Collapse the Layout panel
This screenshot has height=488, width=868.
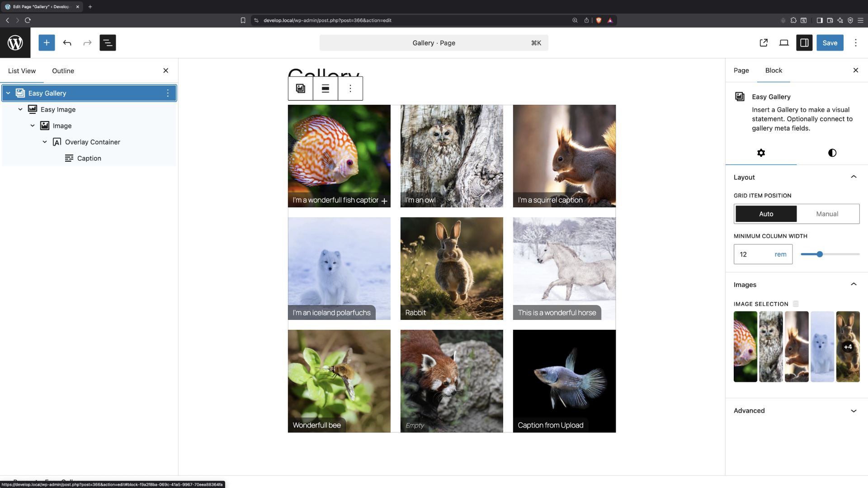click(x=854, y=177)
